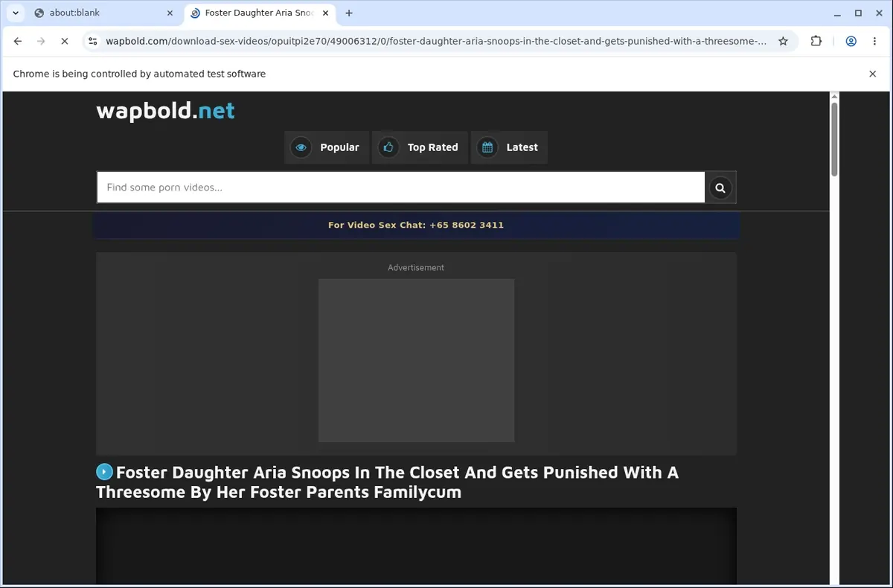
Task: Open the Popular videos section
Action: (x=327, y=147)
